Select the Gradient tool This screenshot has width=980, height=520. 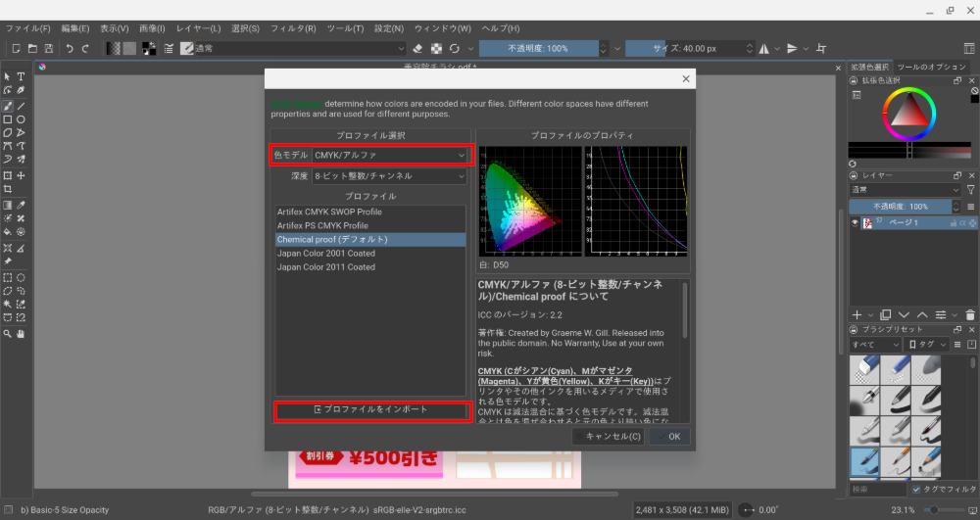(8, 205)
